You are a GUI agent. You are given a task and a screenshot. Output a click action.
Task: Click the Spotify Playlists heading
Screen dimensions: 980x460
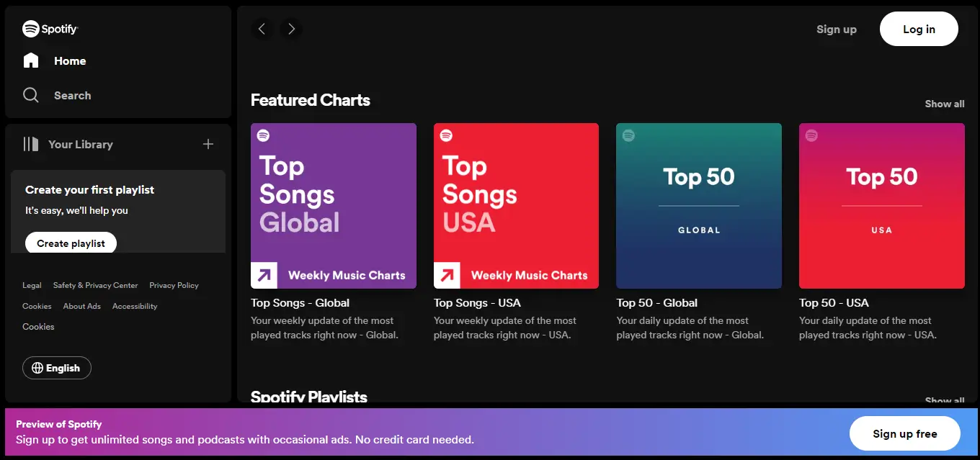tap(309, 396)
